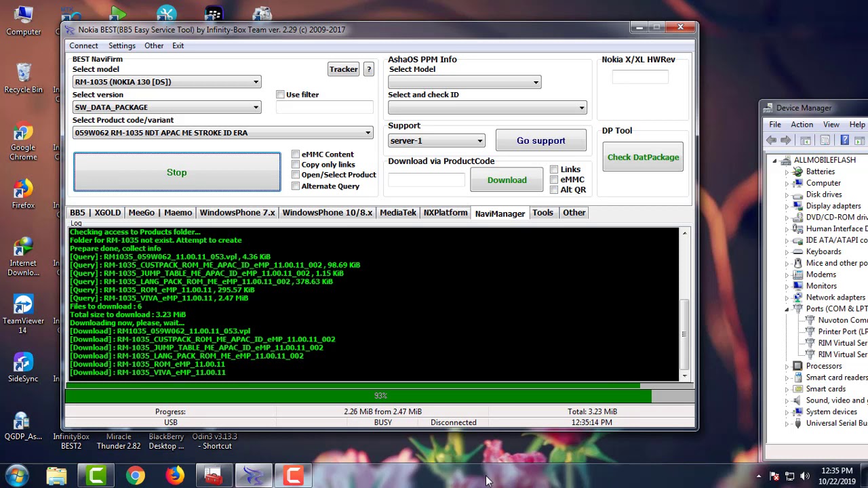Open the SideSync desktop icon
Screen dimensions: 868x488
[x=23, y=367]
